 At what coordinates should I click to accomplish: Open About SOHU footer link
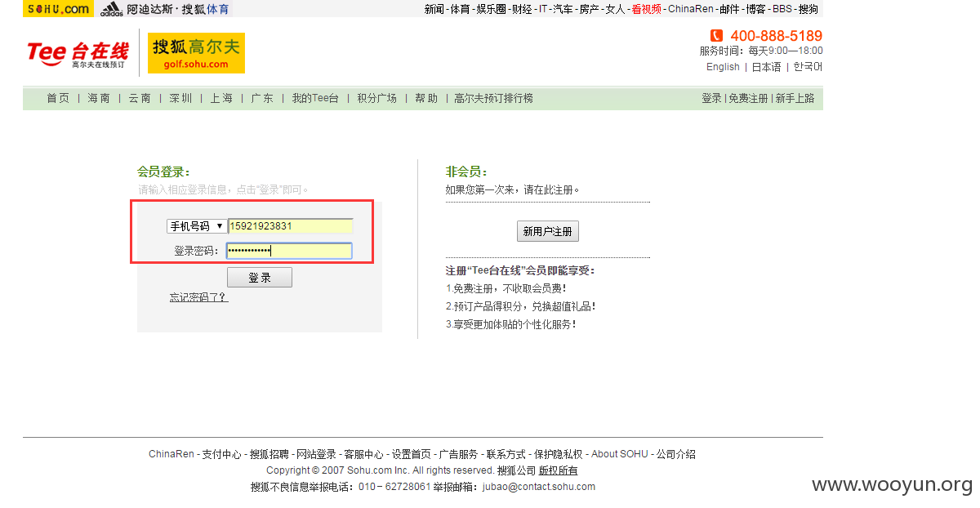tap(619, 454)
